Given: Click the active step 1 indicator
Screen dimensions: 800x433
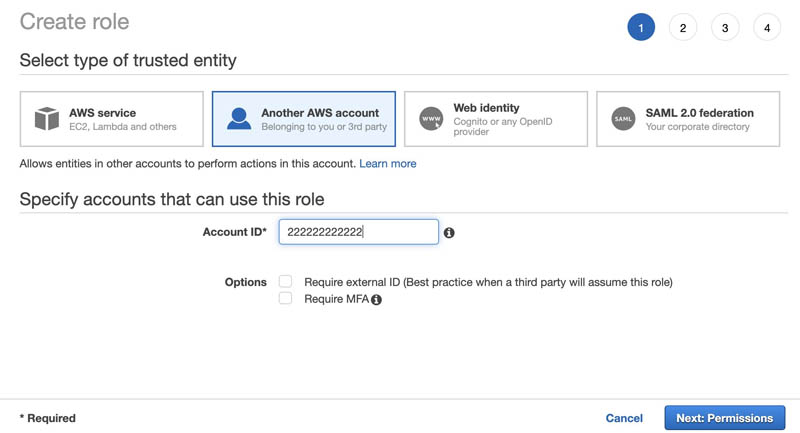Looking at the screenshot, I should click(x=641, y=28).
